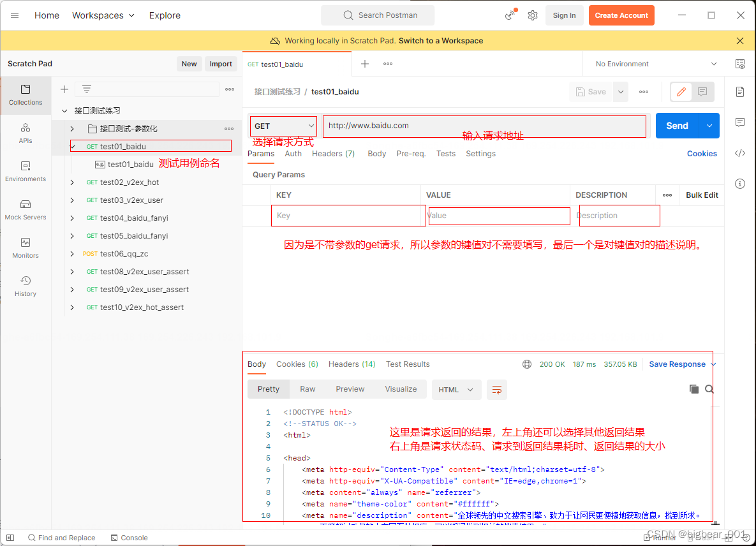
Task: Open response Cookies (6) tab
Action: (297, 364)
